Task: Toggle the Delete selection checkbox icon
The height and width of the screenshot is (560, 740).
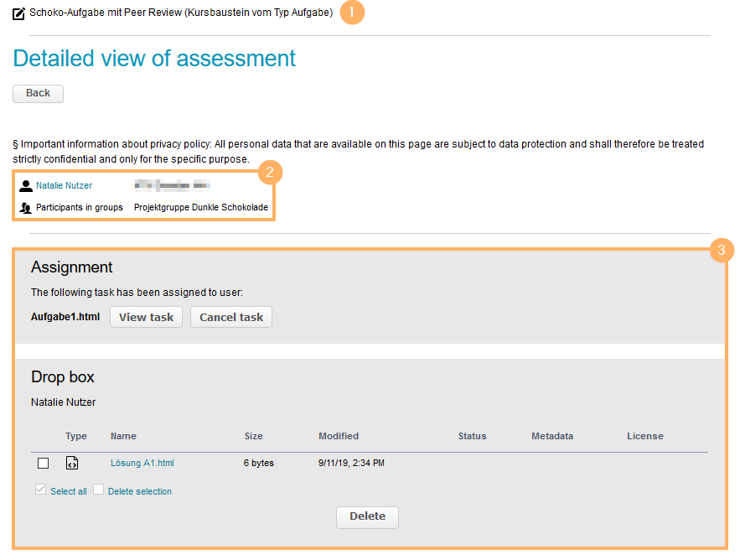Action: 99,490
